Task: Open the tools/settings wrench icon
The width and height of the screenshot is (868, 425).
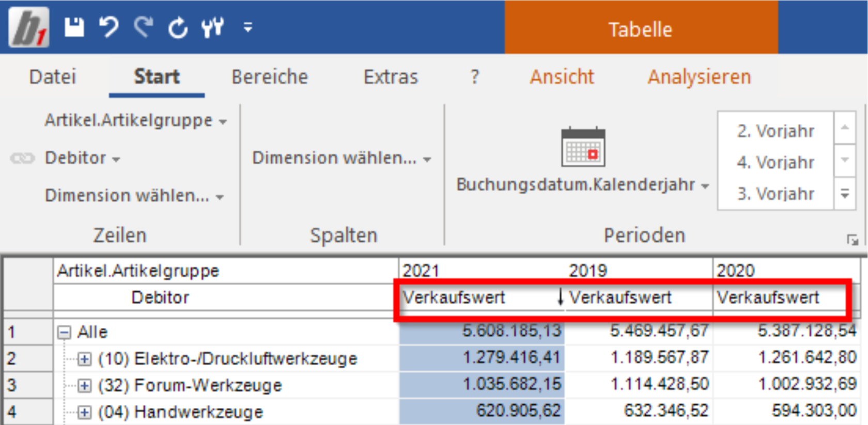Action: [213, 27]
